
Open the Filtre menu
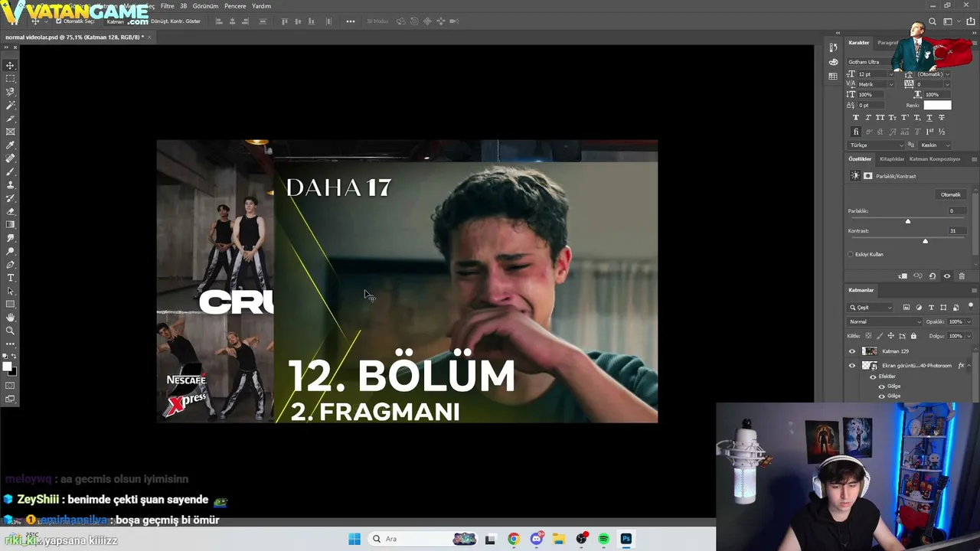pos(167,6)
